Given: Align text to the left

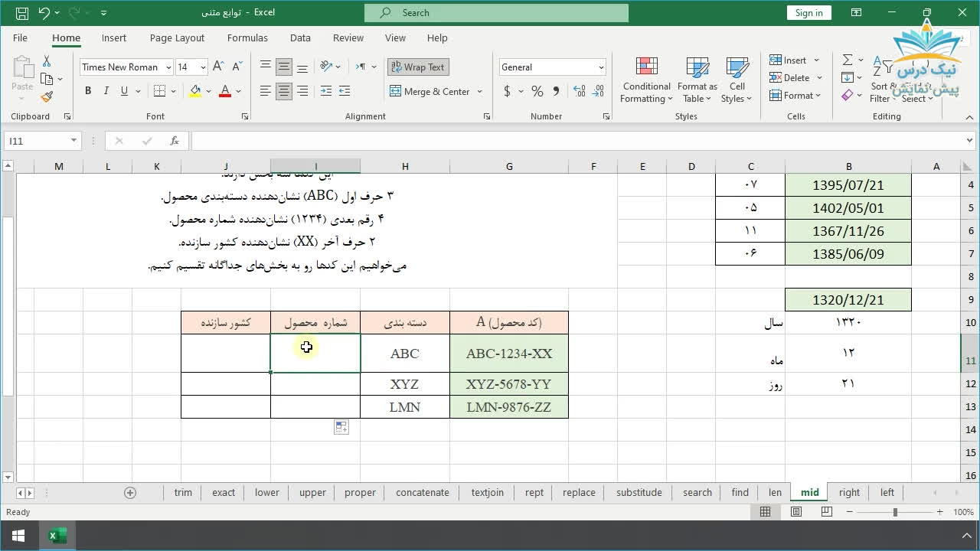Looking at the screenshot, I should pyautogui.click(x=266, y=91).
